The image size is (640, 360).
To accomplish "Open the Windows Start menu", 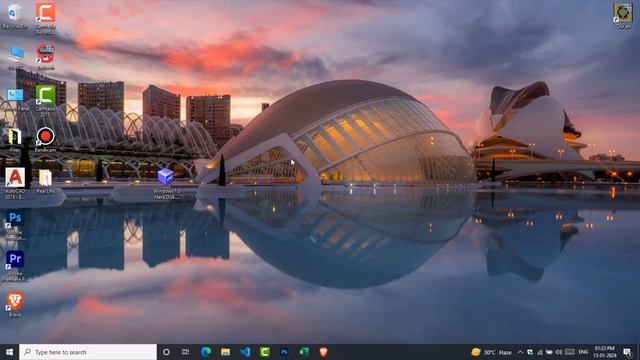I will [9, 352].
